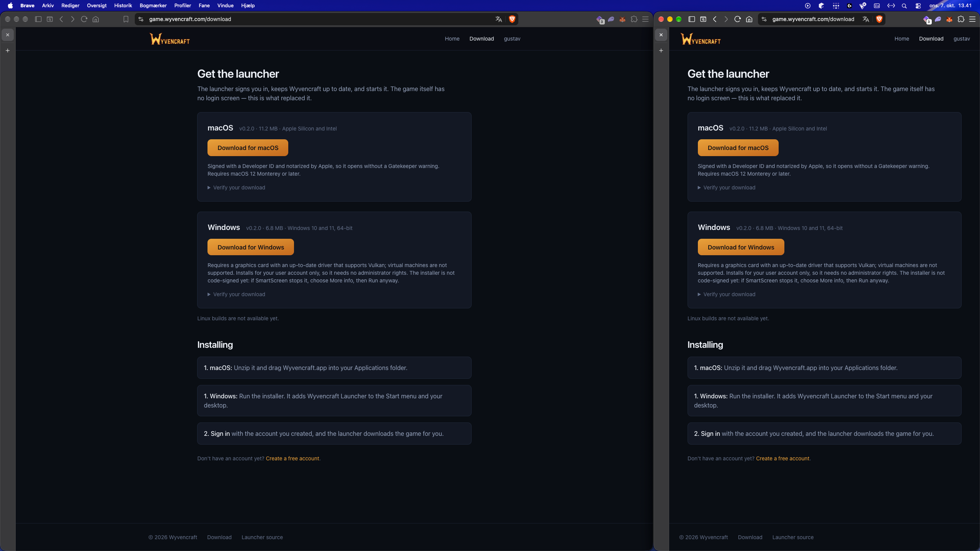
Task: Click Download for macOS in right window
Action: (x=738, y=148)
